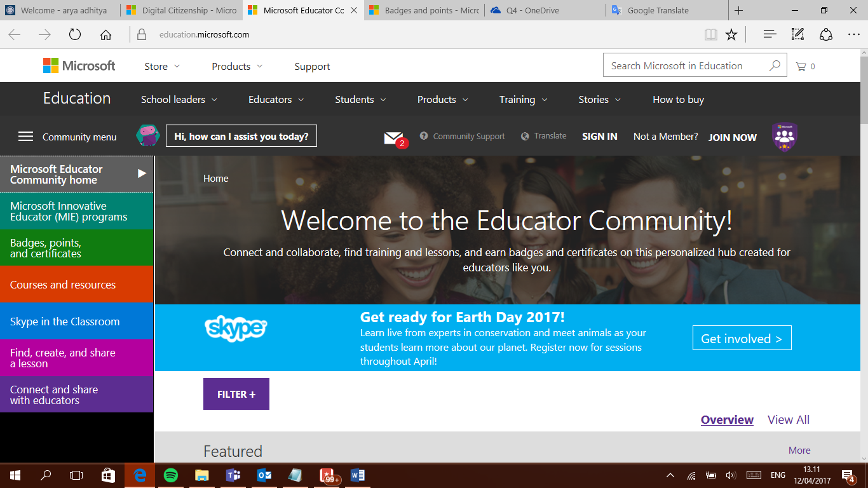Expand the Stories menu
868x488 pixels.
coord(600,100)
